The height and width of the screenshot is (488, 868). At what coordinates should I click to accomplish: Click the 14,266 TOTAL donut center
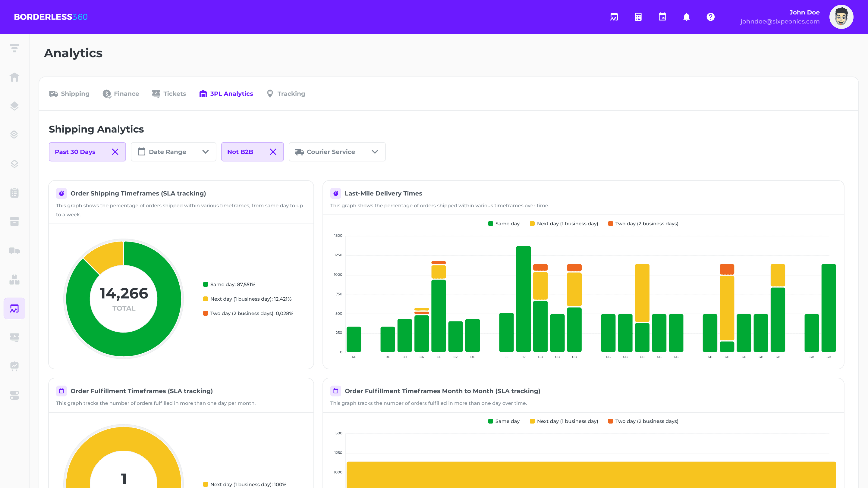coord(124,299)
